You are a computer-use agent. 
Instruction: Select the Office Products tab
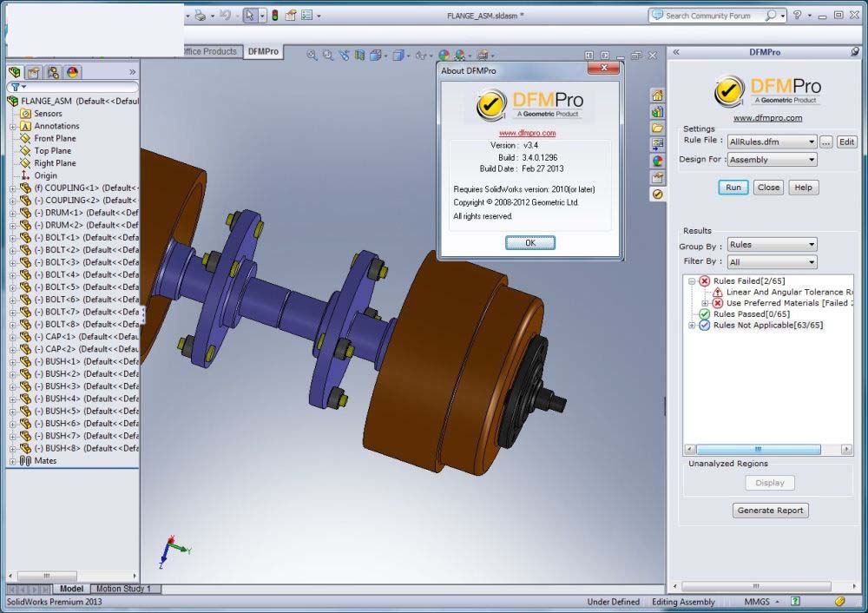(x=209, y=51)
